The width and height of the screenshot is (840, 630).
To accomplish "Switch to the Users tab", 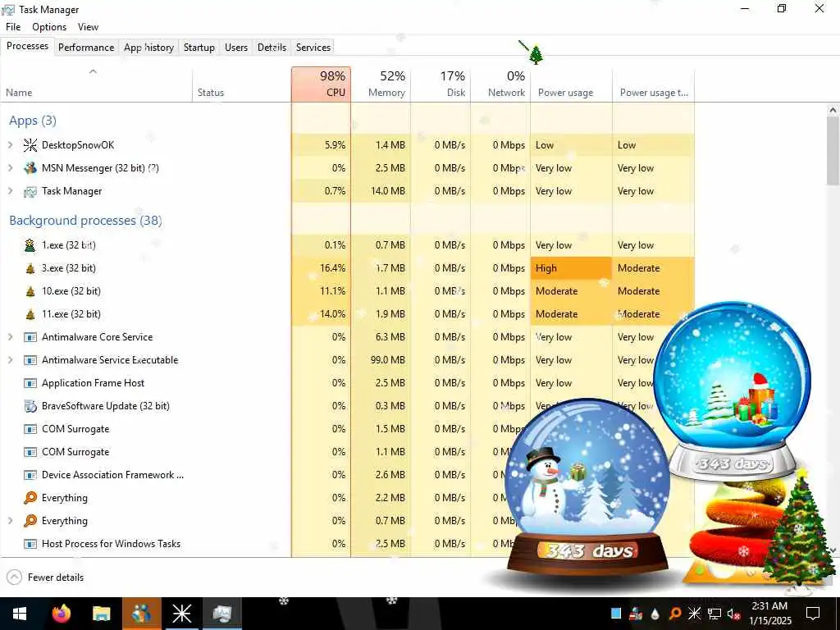I will coord(236,47).
